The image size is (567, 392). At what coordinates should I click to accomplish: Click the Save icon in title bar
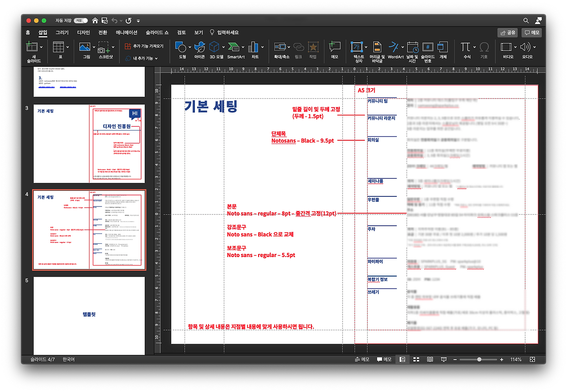click(105, 20)
